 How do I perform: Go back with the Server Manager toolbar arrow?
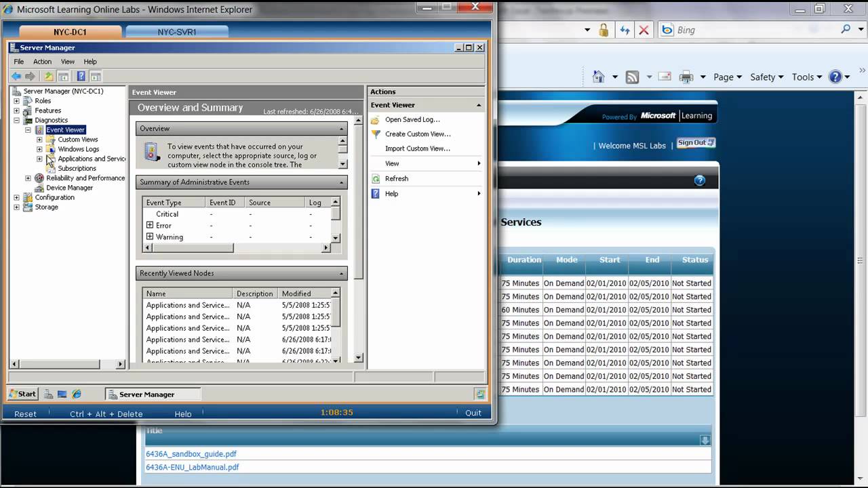(x=16, y=77)
